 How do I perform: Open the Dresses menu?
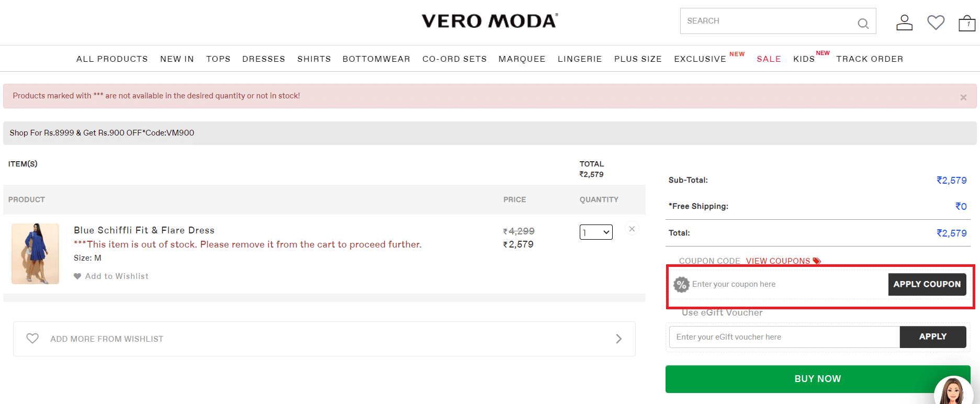pyautogui.click(x=264, y=59)
